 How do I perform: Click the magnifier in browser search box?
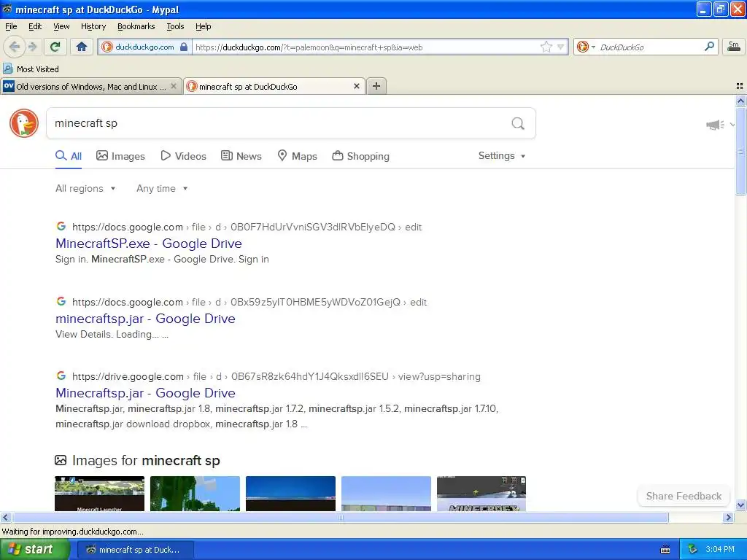(x=709, y=47)
